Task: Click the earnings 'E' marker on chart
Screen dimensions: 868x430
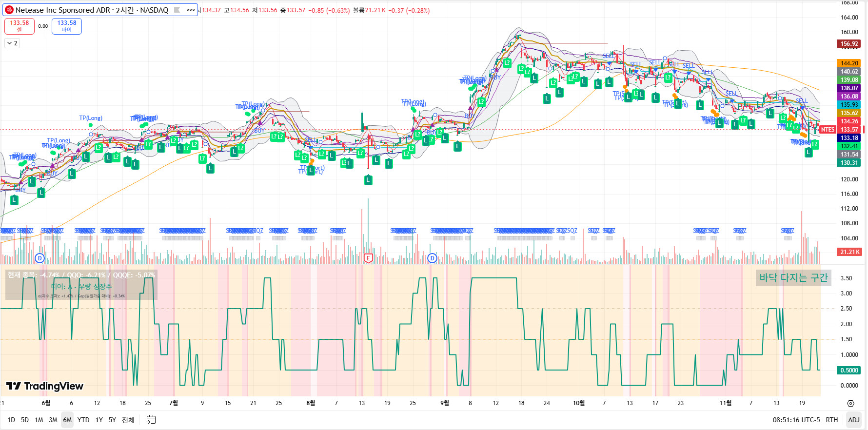Action: click(x=368, y=258)
